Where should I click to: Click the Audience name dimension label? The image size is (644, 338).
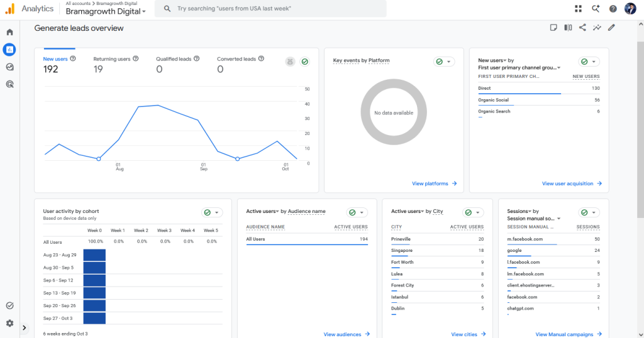(x=306, y=211)
